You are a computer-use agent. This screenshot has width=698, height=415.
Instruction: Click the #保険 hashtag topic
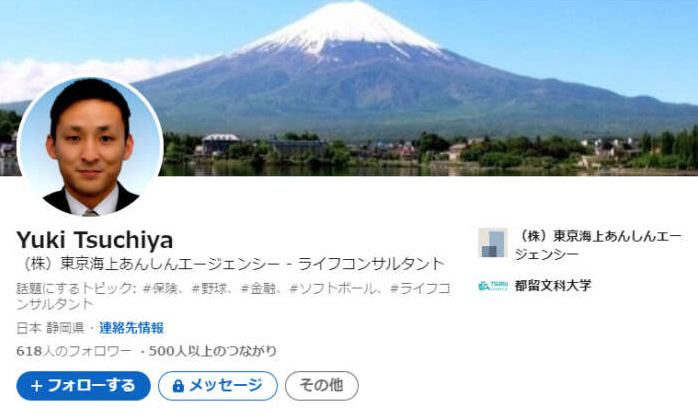(x=160, y=289)
